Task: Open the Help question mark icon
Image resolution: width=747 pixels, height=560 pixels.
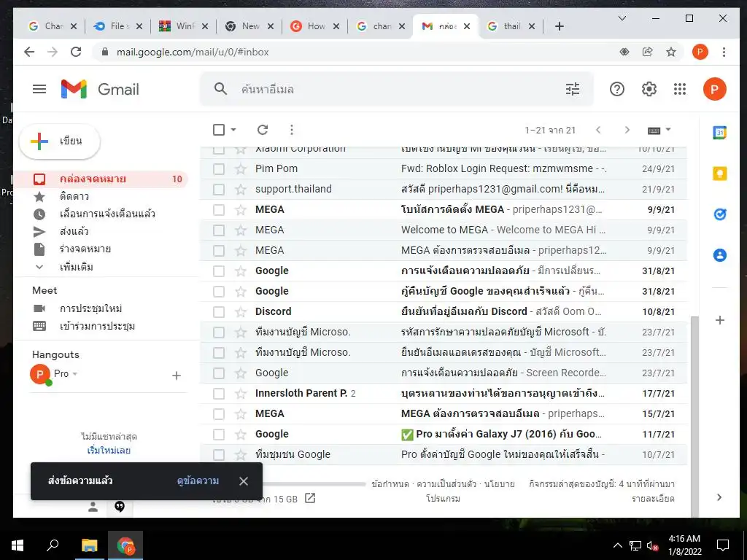Action: click(x=617, y=89)
